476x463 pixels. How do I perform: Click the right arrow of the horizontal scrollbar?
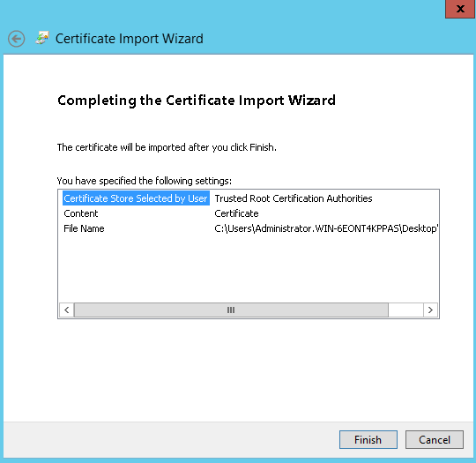pyautogui.click(x=430, y=310)
